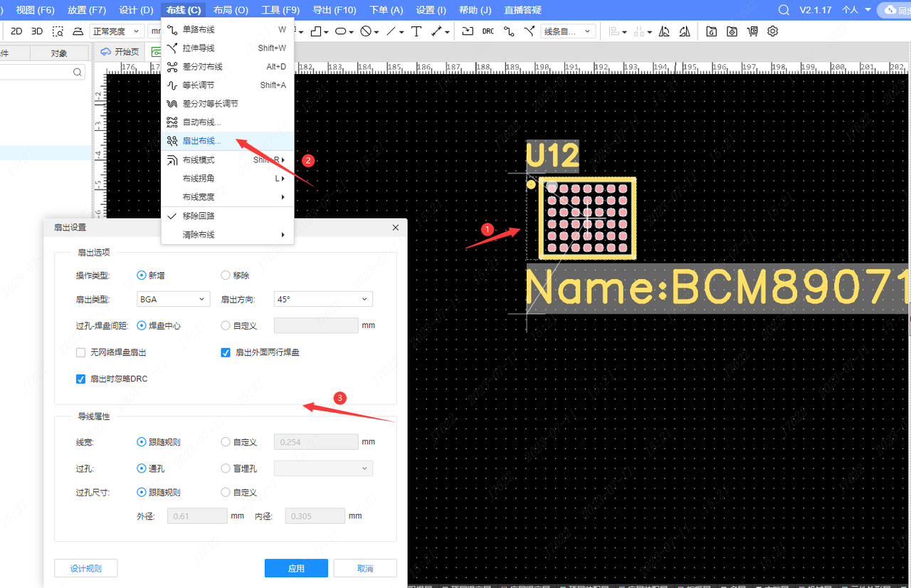Choose 单路布线 menu entry
Viewport: 911px width, 588px height.
click(x=228, y=29)
